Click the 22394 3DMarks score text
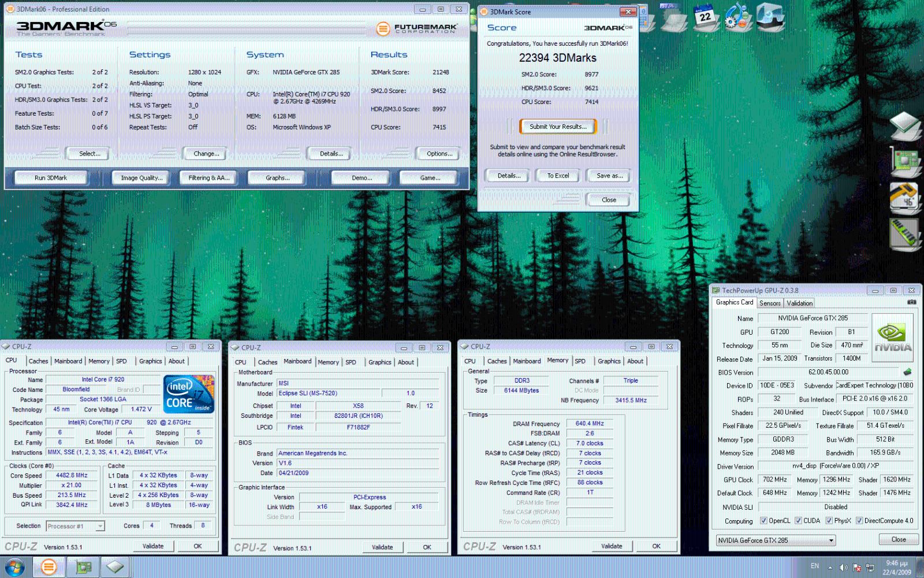 [557, 58]
